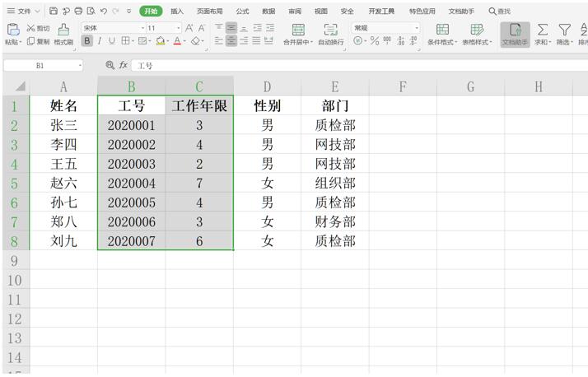Increase font size with larger A icon
This screenshot has height=377, width=588.
(189, 28)
